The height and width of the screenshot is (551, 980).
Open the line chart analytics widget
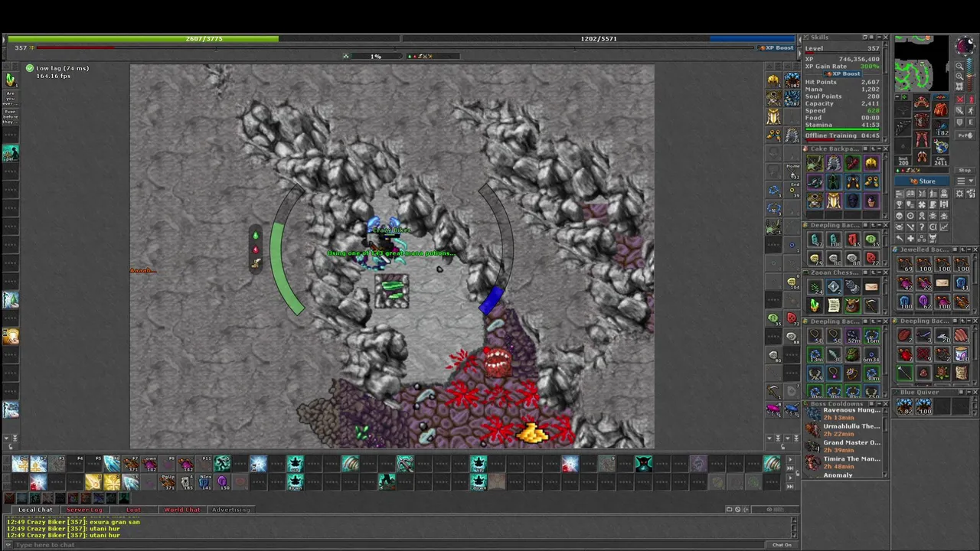(x=944, y=227)
